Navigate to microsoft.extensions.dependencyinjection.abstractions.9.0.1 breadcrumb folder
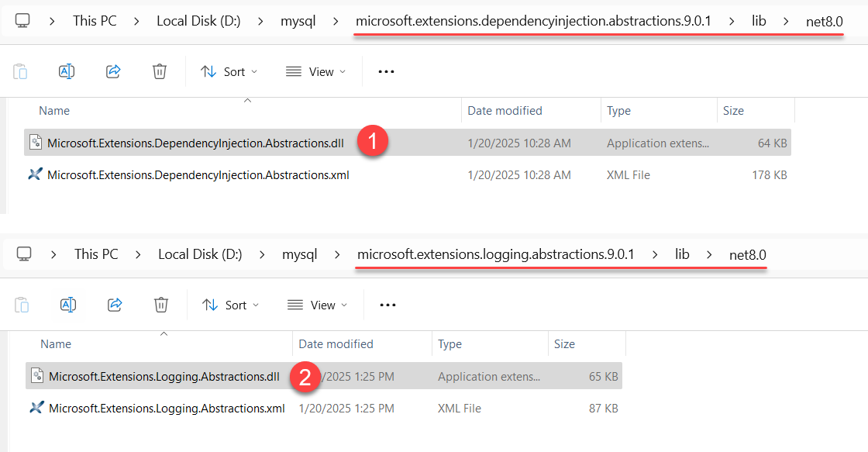Viewport: 868px width, 452px height. click(x=532, y=21)
